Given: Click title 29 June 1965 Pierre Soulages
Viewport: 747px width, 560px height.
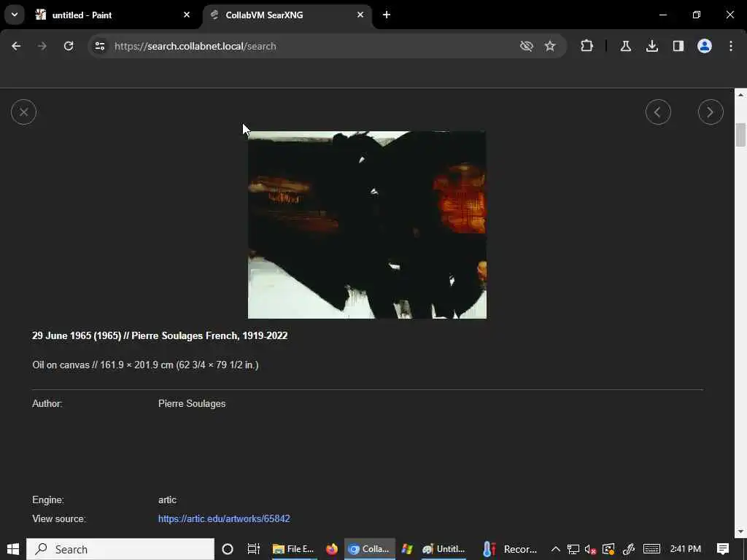Looking at the screenshot, I should pyautogui.click(x=160, y=335).
